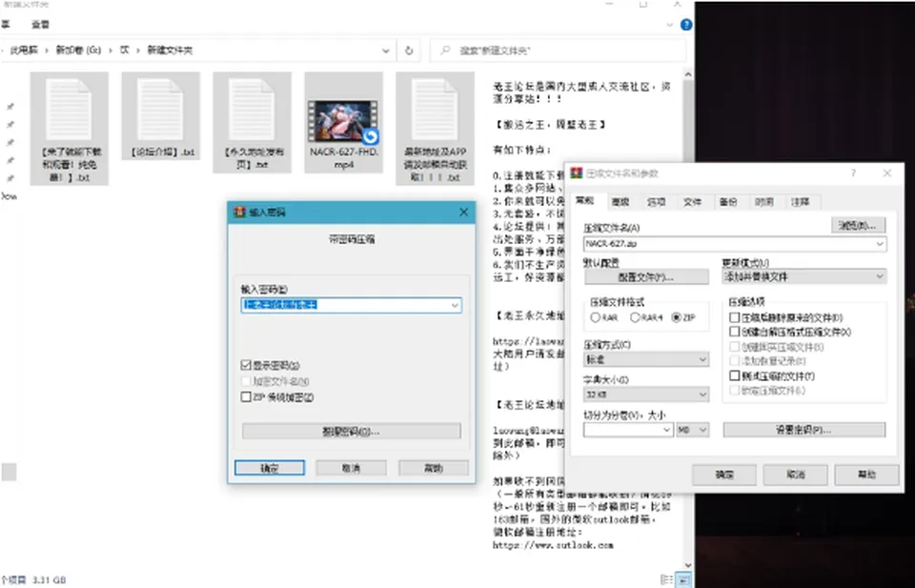The height and width of the screenshot is (588, 915).
Task: Enable 创建自解压格式压缩文件 checkbox
Action: click(735, 332)
